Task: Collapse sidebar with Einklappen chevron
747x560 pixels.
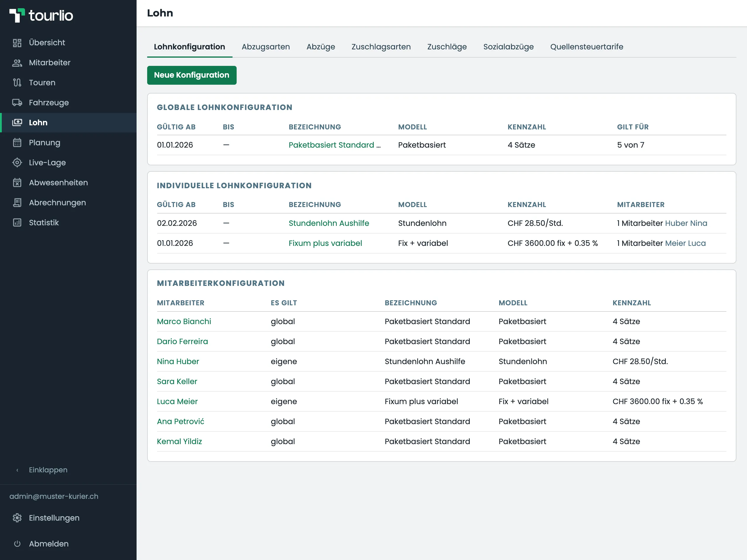Action: click(x=17, y=470)
